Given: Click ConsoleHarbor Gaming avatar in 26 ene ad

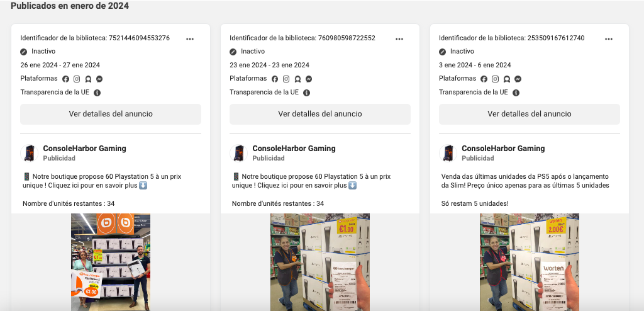Looking at the screenshot, I should coord(29,153).
